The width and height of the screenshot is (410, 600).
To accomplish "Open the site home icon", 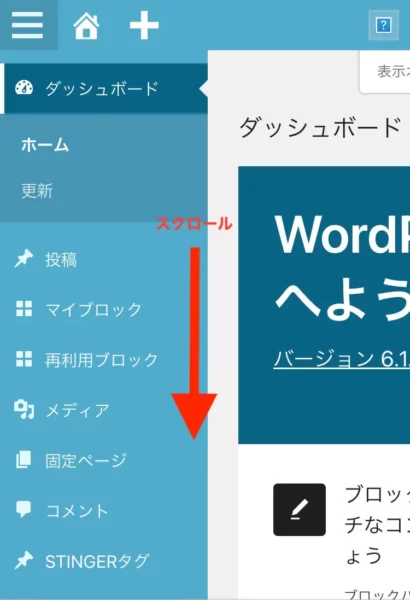I will coord(86,25).
